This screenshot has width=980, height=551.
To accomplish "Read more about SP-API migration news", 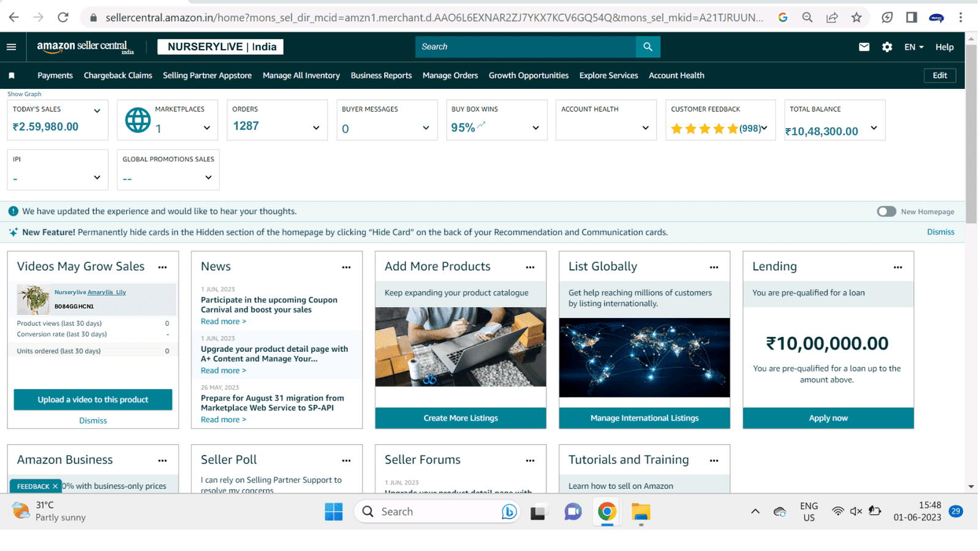I will [x=224, y=419].
